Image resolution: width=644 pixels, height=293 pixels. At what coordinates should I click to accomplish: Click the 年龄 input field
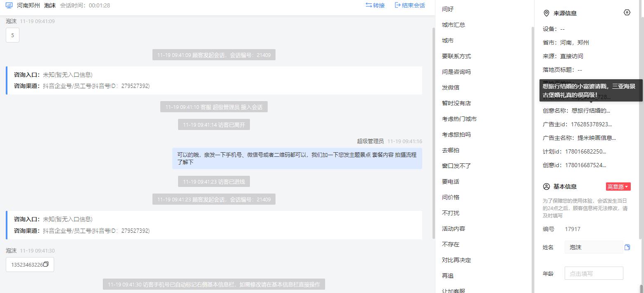coord(594,273)
